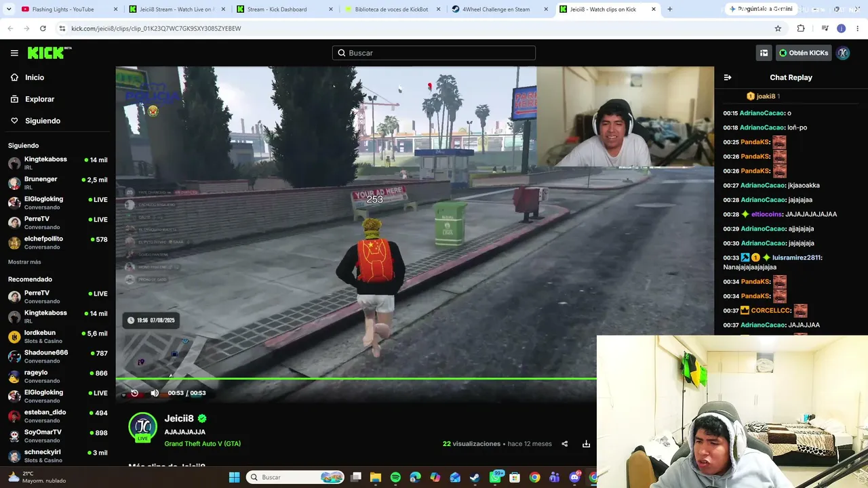Open esteban_dido recommended channel
The width and height of the screenshot is (868, 488).
tap(58, 416)
